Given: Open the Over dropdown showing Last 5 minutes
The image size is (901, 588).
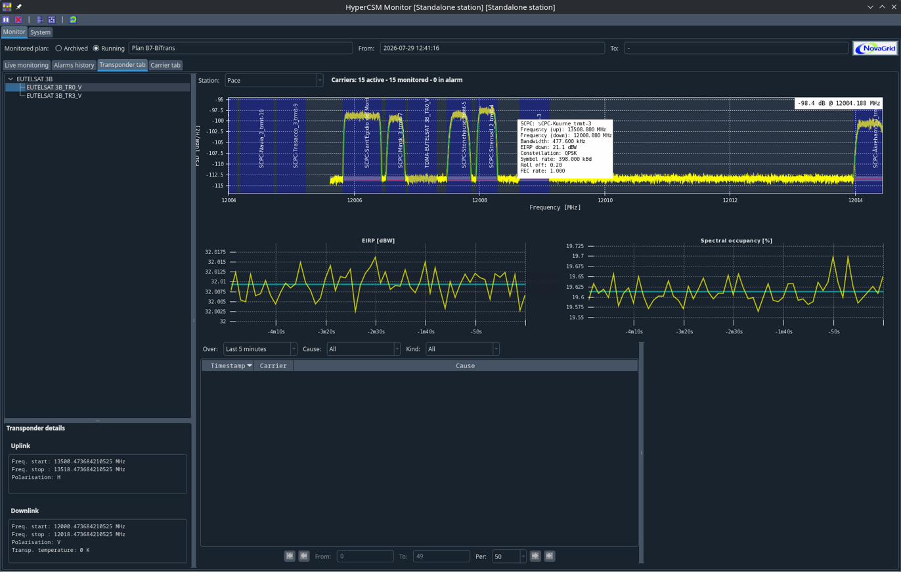Looking at the screenshot, I should (260, 349).
